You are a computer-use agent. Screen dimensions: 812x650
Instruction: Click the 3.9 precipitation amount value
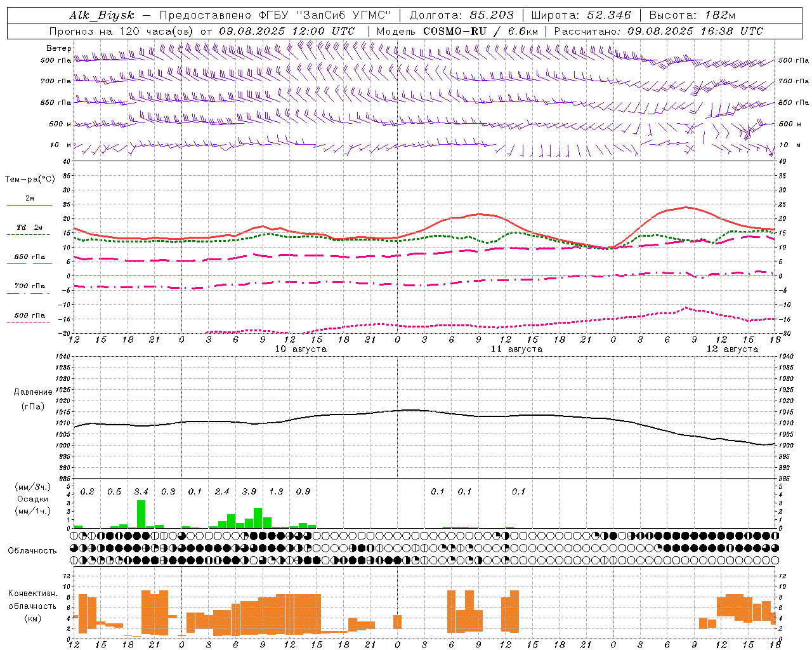click(x=249, y=492)
